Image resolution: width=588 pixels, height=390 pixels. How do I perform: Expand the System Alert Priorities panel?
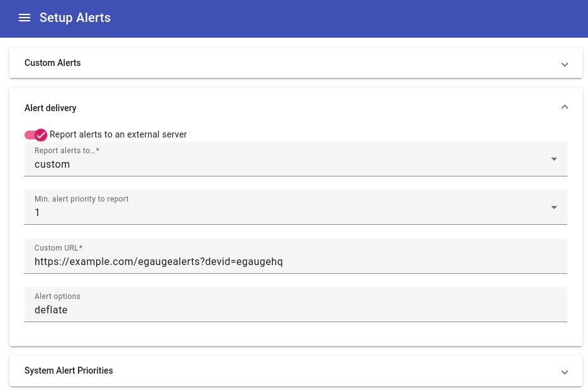(x=295, y=371)
